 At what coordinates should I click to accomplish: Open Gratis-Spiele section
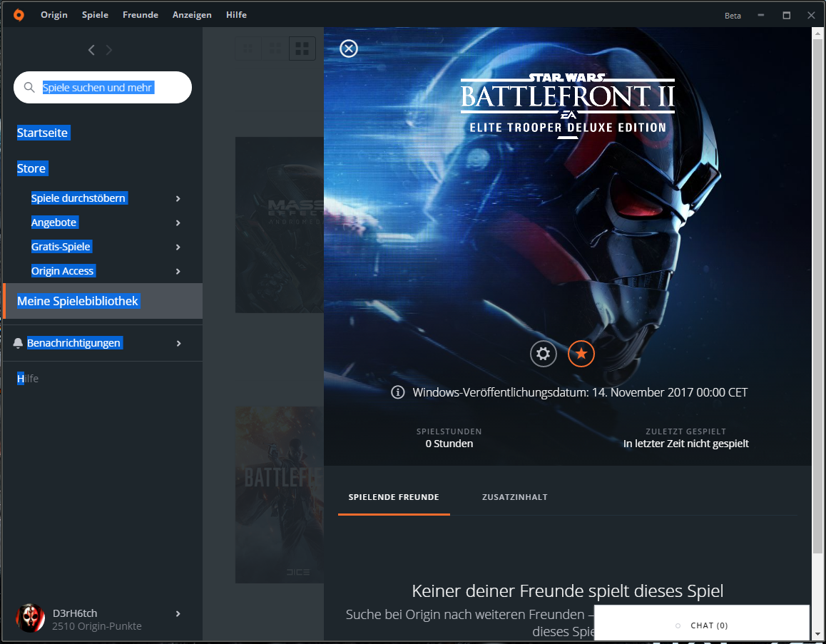click(x=61, y=247)
